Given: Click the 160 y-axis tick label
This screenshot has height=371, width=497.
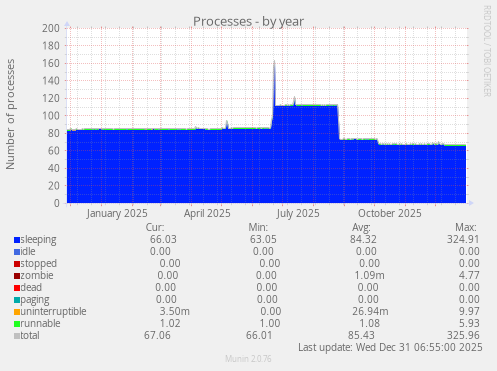Looking at the screenshot, I should point(51,63).
